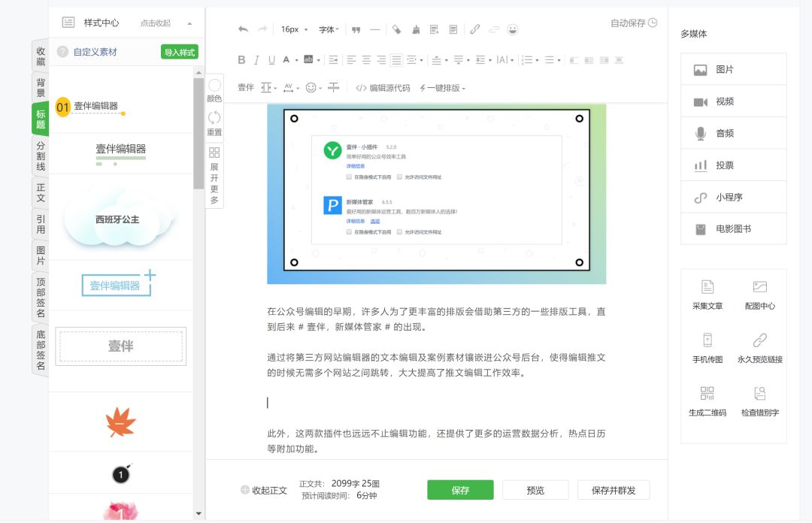Center align the text
Image resolution: width=812 pixels, height=523 pixels.
[x=366, y=60]
